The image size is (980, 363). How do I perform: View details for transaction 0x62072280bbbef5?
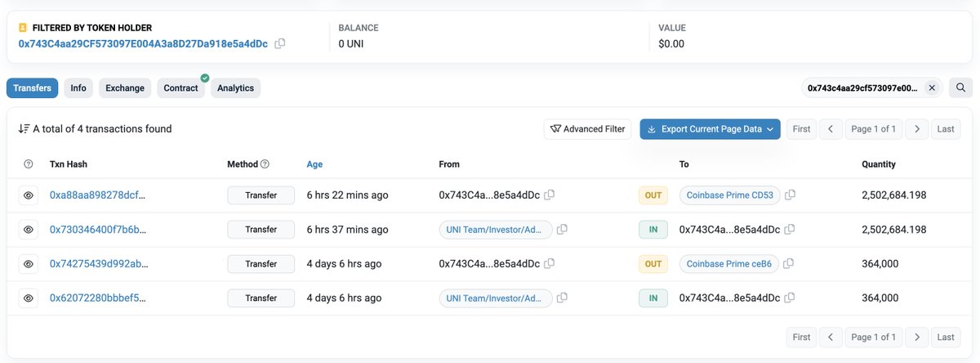(x=29, y=298)
